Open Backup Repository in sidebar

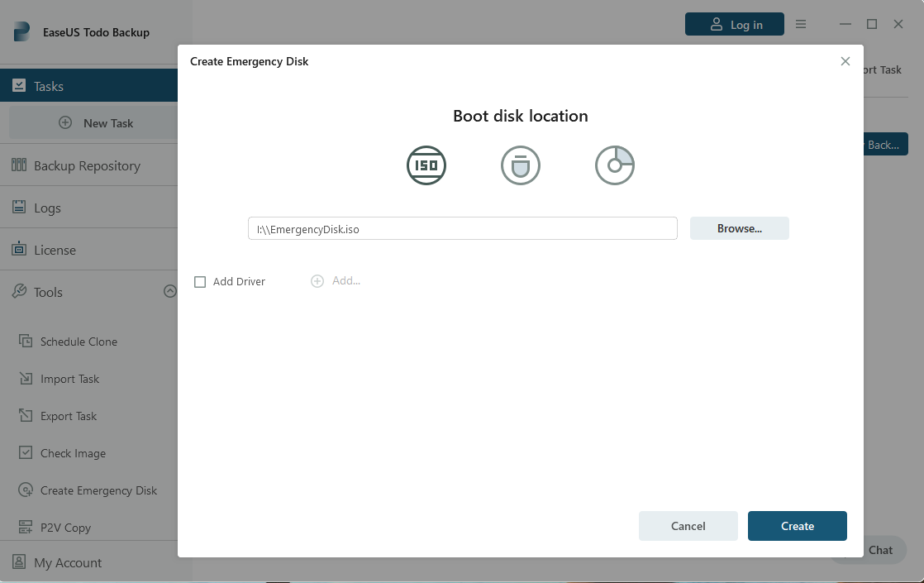tap(88, 165)
